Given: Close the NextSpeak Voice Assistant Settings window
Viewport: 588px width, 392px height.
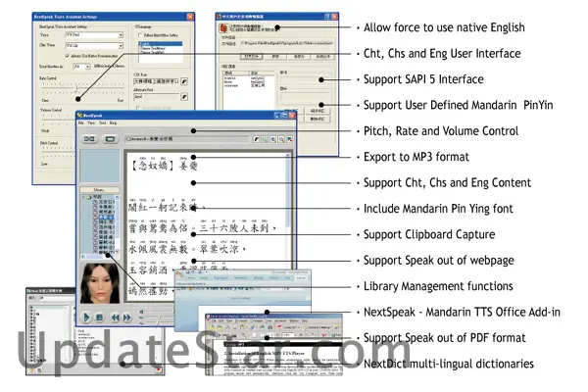Looking at the screenshot, I should tap(190, 17).
